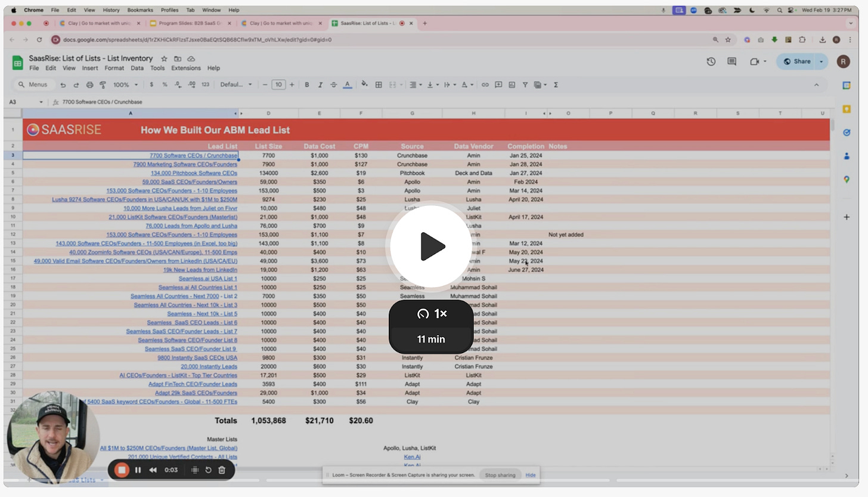Open the Data menu

pyautogui.click(x=137, y=68)
